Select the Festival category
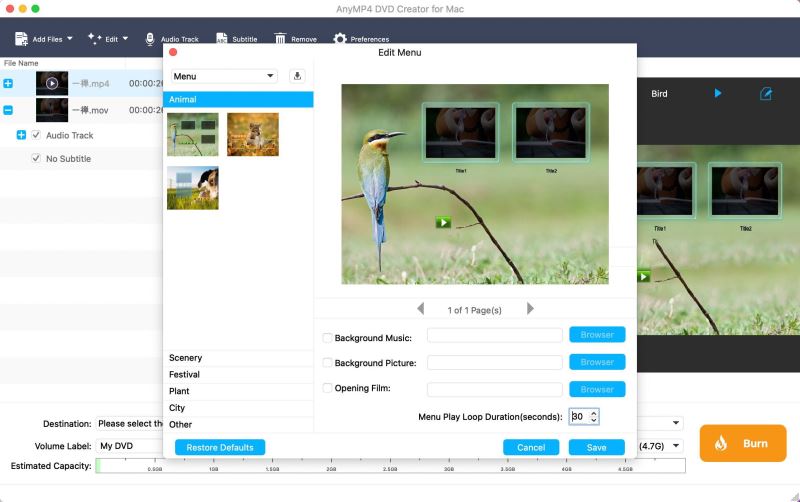Image resolution: width=800 pixels, height=502 pixels. (238, 374)
